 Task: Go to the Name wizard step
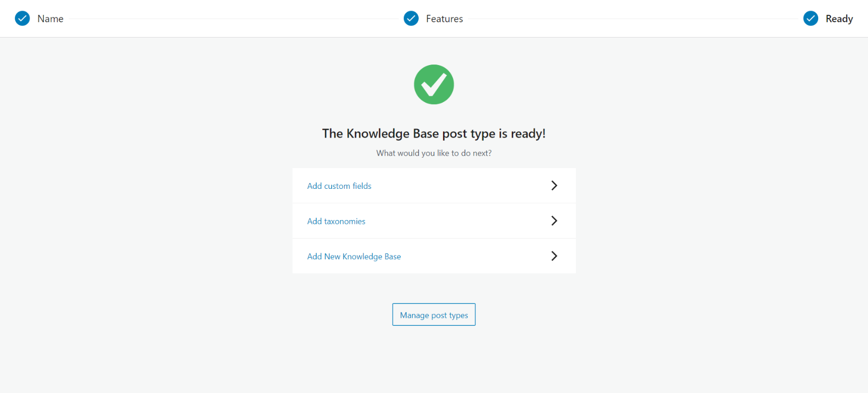coord(50,18)
